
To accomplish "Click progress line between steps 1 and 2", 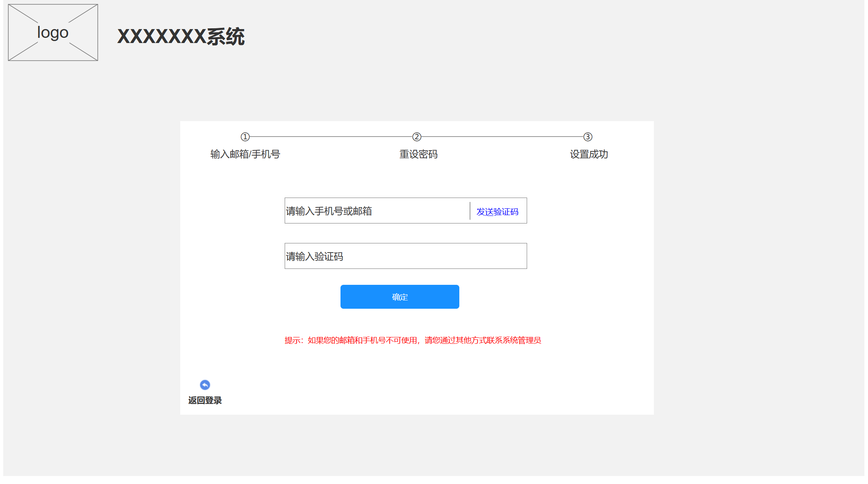I will tap(331, 137).
